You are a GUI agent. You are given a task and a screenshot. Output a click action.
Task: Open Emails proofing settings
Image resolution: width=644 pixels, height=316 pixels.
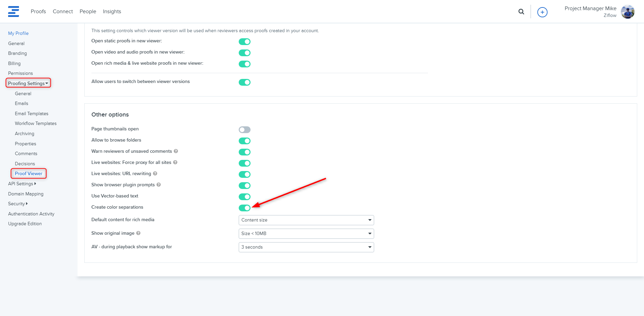(21, 103)
